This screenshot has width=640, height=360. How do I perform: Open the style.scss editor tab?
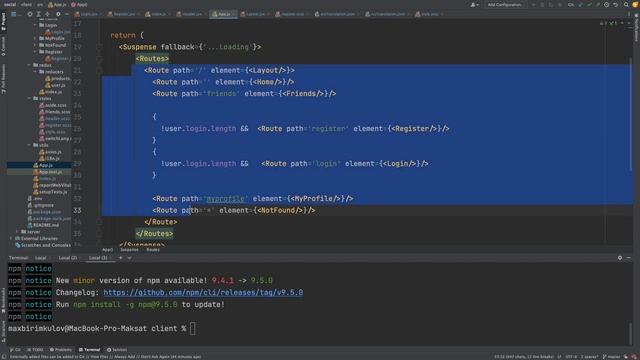[429, 14]
